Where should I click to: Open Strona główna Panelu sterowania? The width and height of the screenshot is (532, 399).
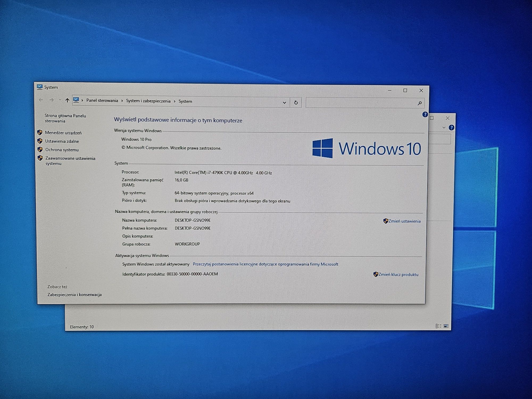[65, 118]
